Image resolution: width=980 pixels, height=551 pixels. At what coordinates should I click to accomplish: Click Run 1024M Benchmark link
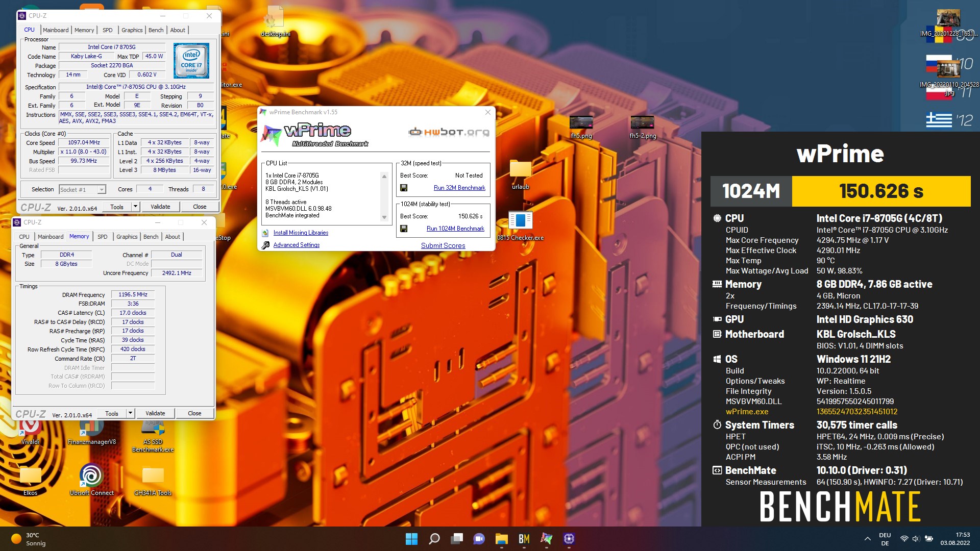455,229
